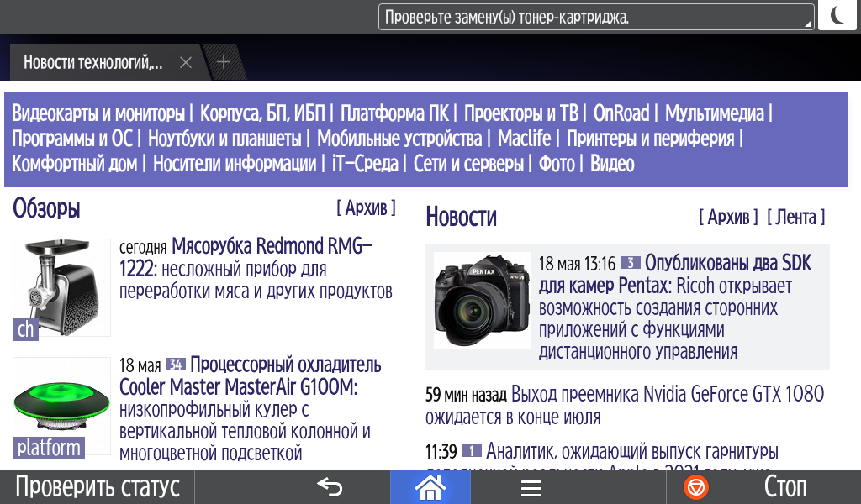The image size is (861, 504).
Task: Go to Мультимедиа section
Action: point(715,113)
